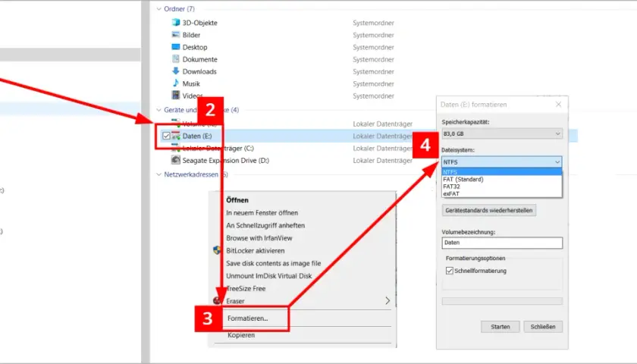Click the Daten (E:) drive icon
Image resolution: width=637 pixels, height=364 pixels.
tap(175, 136)
